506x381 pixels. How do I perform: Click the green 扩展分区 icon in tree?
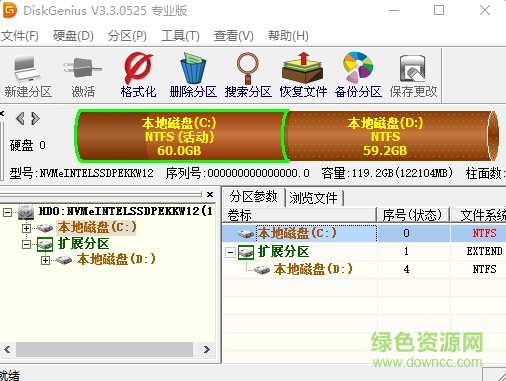pyautogui.click(x=45, y=244)
